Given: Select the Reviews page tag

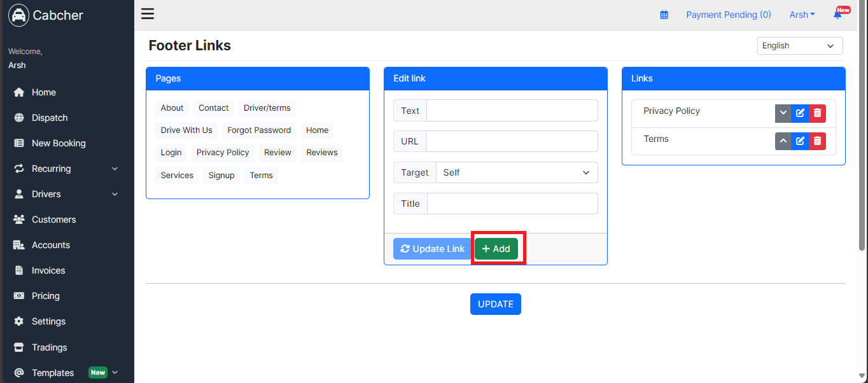Looking at the screenshot, I should click(x=322, y=153).
